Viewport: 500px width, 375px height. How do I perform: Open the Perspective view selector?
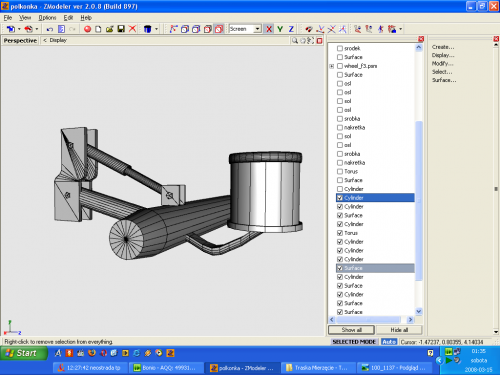click(x=20, y=41)
